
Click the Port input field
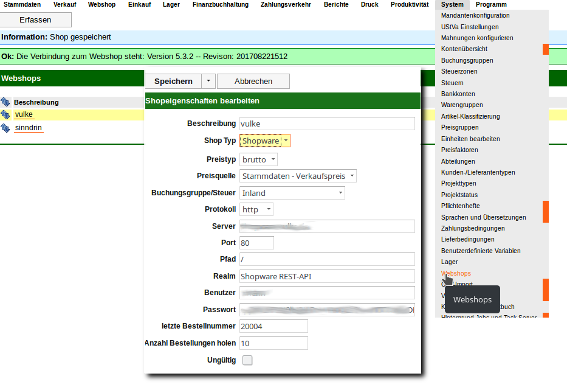point(256,243)
